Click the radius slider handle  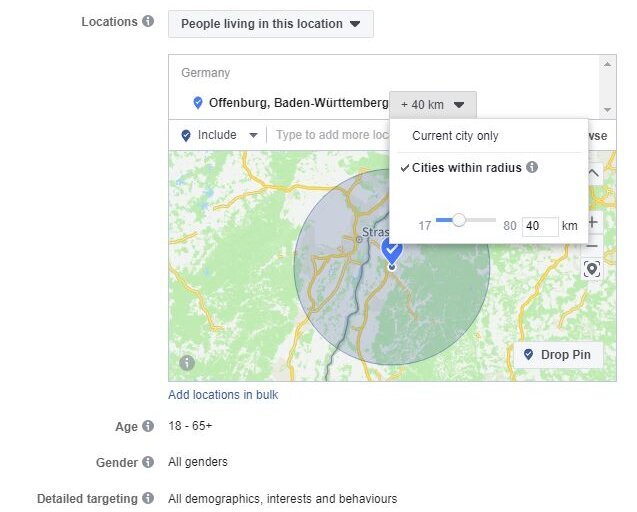[x=459, y=220]
